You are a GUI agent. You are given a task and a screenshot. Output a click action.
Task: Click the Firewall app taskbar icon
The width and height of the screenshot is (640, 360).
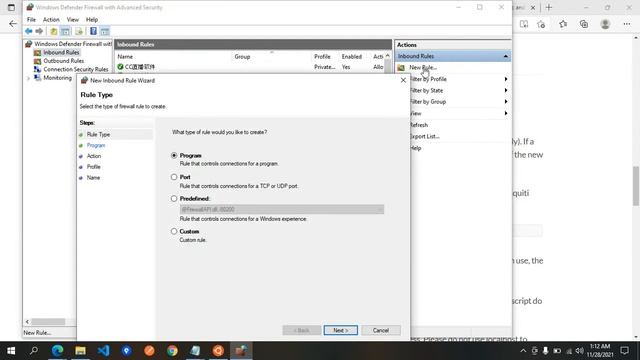click(241, 351)
